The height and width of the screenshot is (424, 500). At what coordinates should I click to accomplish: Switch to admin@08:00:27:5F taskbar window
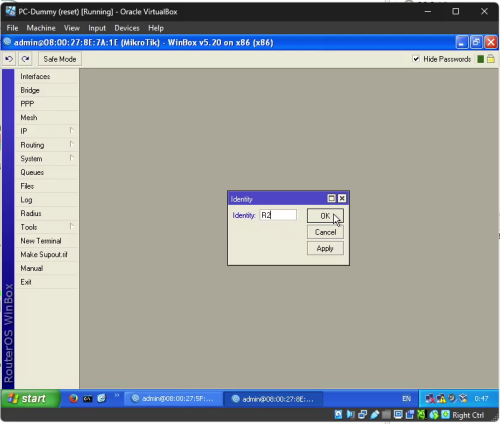click(173, 399)
